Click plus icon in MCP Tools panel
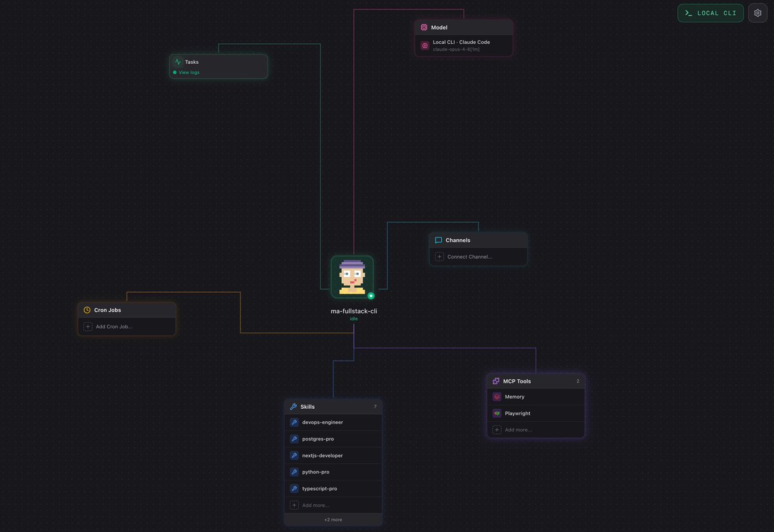 [x=497, y=429]
